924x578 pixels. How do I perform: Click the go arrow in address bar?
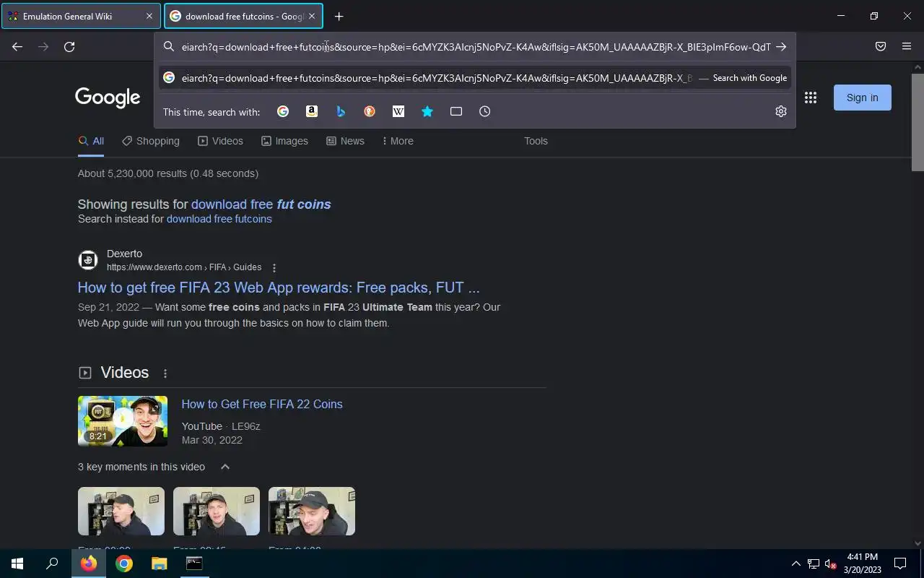781,47
